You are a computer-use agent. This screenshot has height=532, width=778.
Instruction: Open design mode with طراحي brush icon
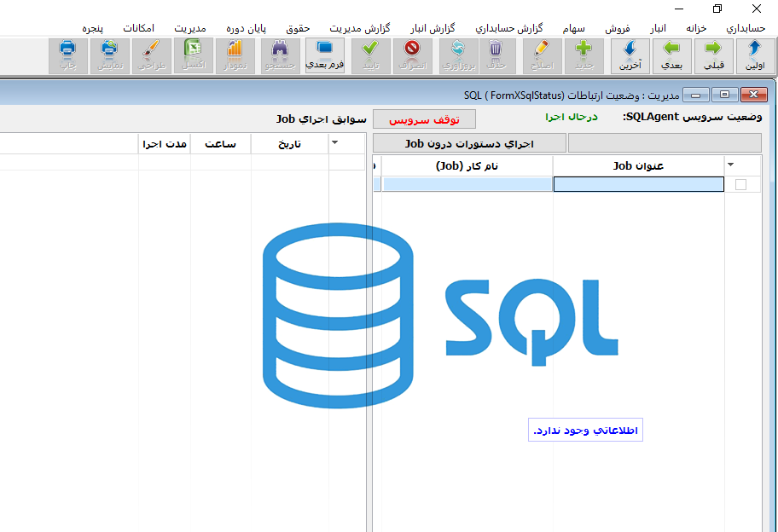152,56
